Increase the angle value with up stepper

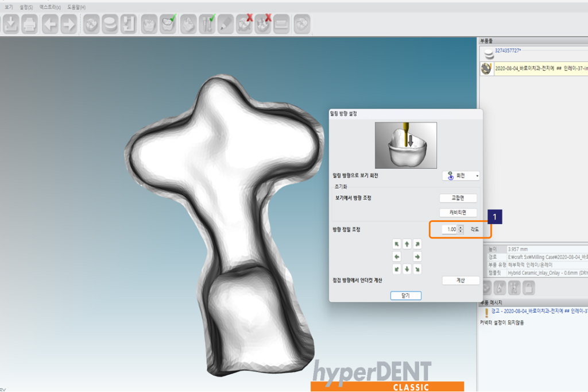461,227
